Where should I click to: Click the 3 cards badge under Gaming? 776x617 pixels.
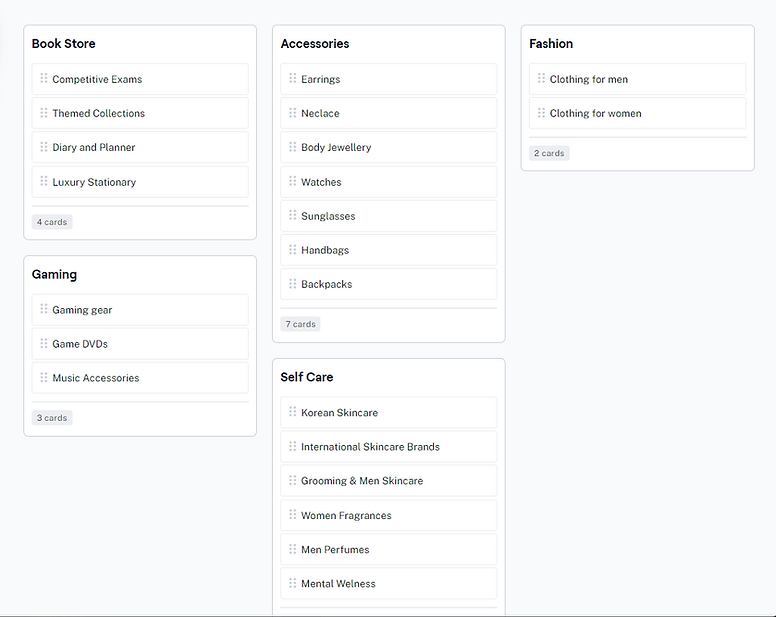click(52, 418)
